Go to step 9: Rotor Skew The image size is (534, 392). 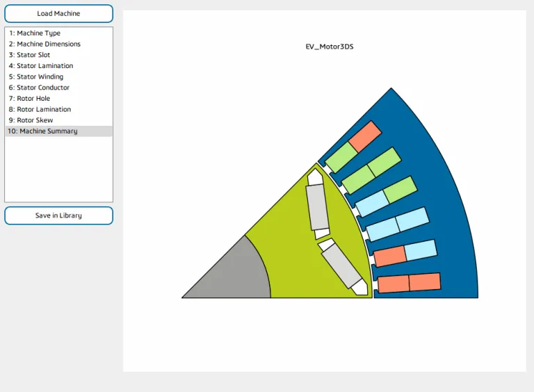click(x=58, y=120)
